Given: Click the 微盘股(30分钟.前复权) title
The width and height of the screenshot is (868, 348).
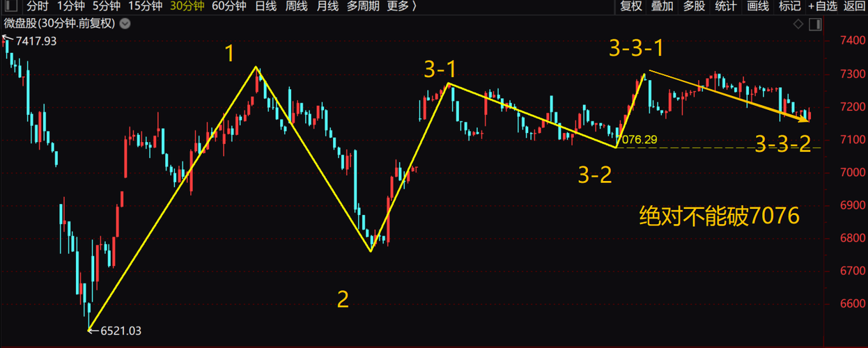Looking at the screenshot, I should tap(59, 23).
